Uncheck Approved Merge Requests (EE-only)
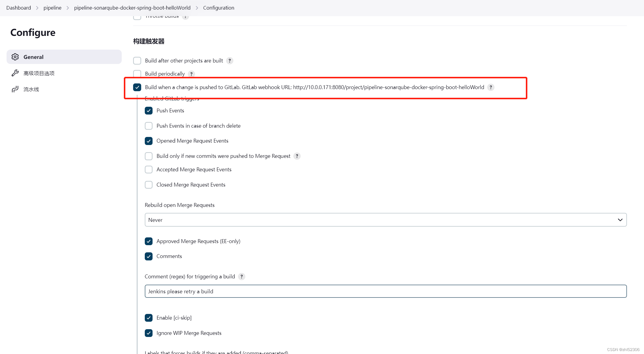 tap(149, 241)
